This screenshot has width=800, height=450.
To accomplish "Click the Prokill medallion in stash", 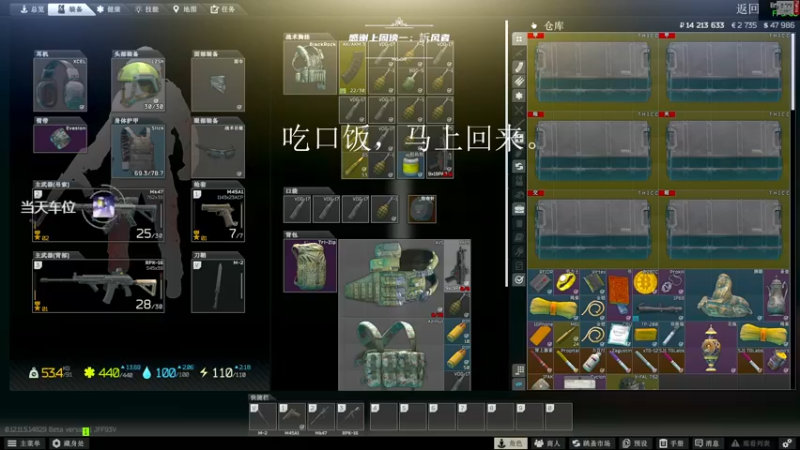I will pyautogui.click(x=671, y=282).
